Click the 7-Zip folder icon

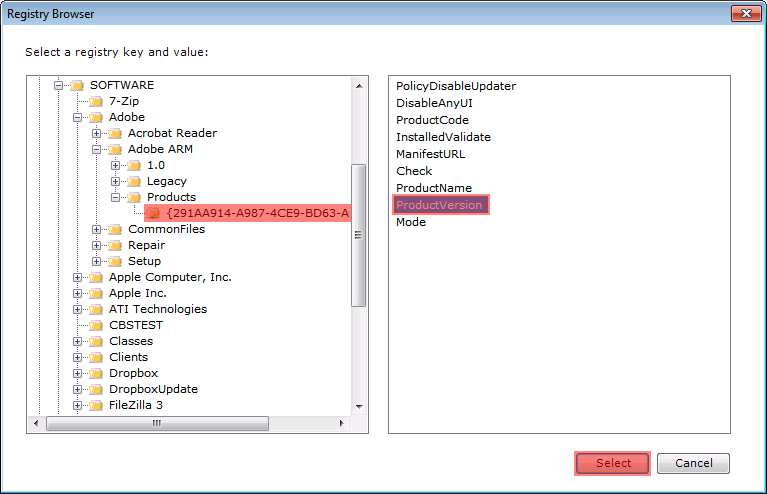tap(96, 101)
